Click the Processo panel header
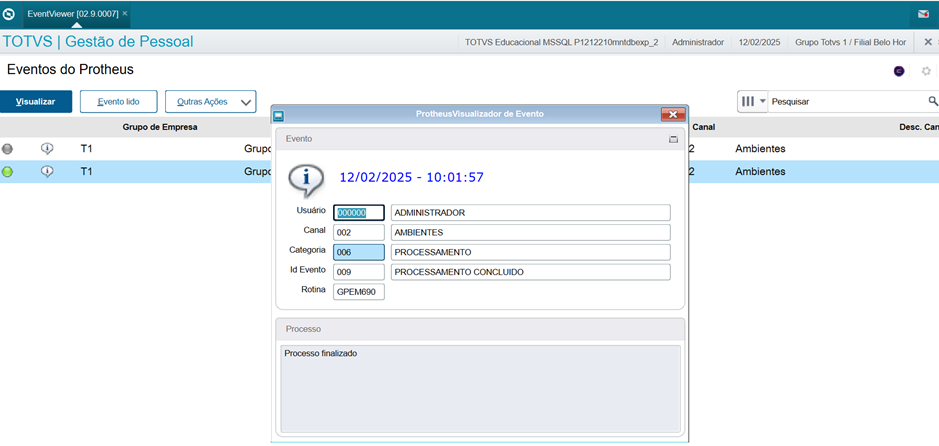 coord(480,329)
